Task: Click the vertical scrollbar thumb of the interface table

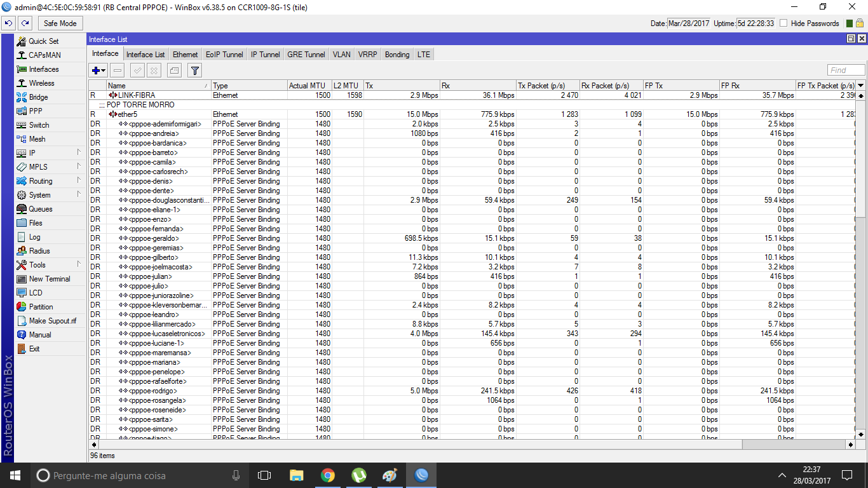Action: pos(861,159)
